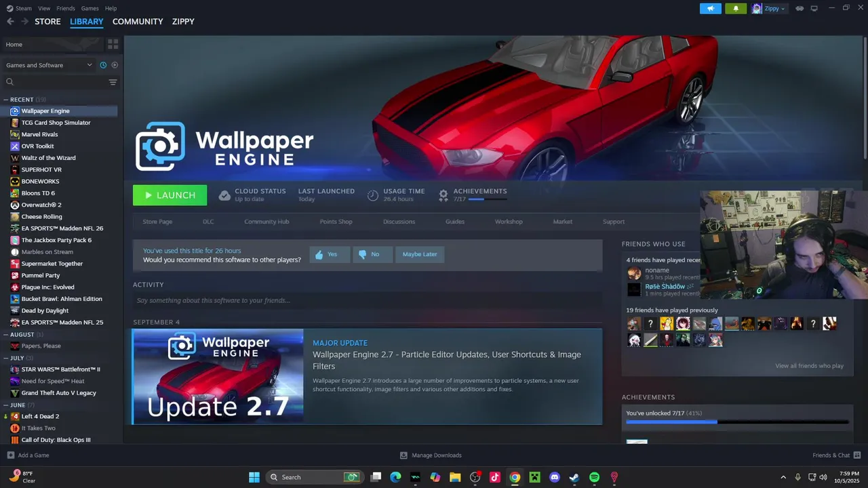The height and width of the screenshot is (488, 868).
Task: Click the Home library button
Action: (x=52, y=44)
